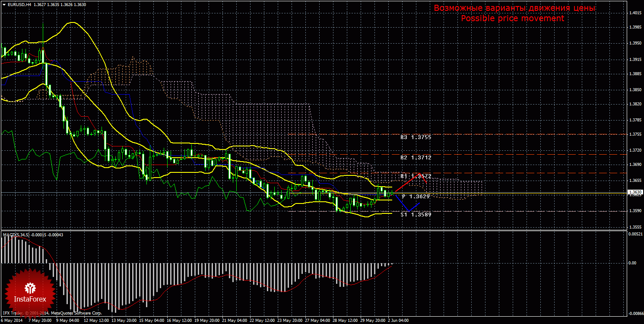
Task: Click the 0.00521 MACD scale value
Action: (634, 234)
